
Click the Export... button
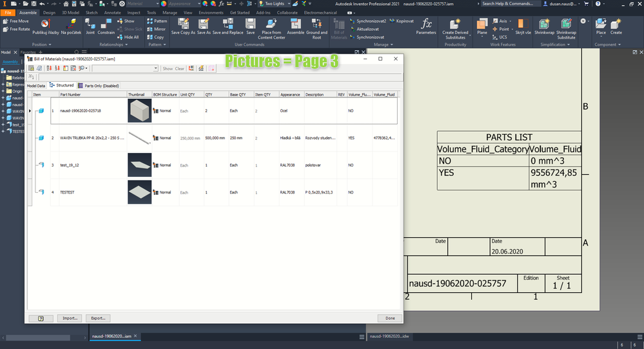coord(98,318)
